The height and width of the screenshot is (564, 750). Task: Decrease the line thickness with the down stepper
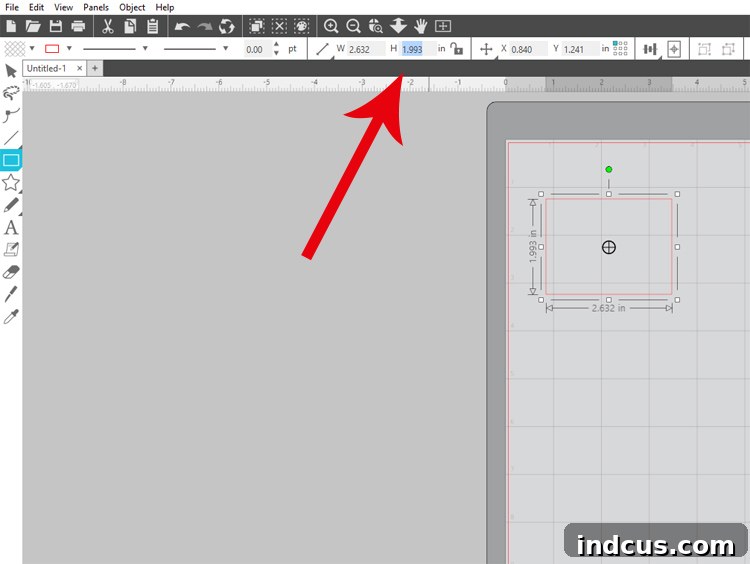pos(276,53)
